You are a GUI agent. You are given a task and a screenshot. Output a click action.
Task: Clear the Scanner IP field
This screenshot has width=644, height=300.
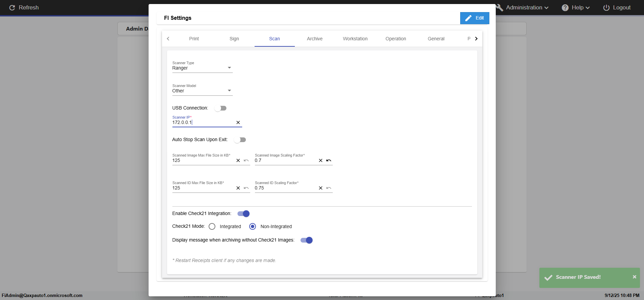238,123
